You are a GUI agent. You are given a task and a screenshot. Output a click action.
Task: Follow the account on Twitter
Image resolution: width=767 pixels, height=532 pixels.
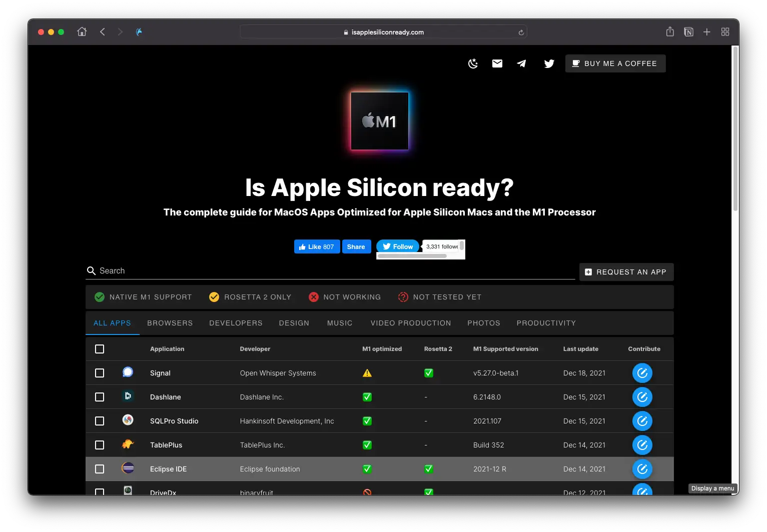point(398,246)
